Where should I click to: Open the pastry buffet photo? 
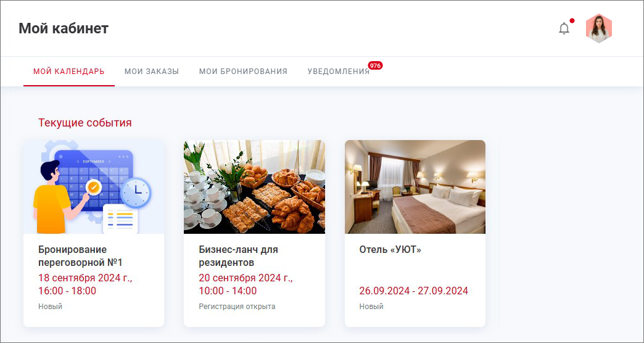(x=254, y=187)
